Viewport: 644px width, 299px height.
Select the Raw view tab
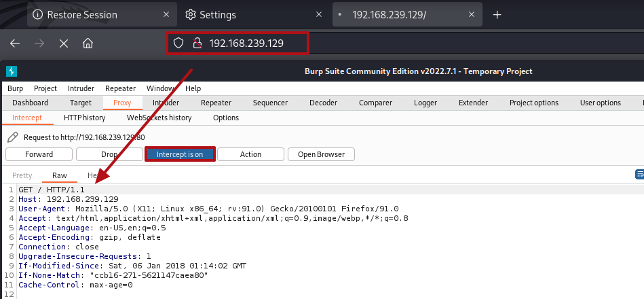point(60,175)
